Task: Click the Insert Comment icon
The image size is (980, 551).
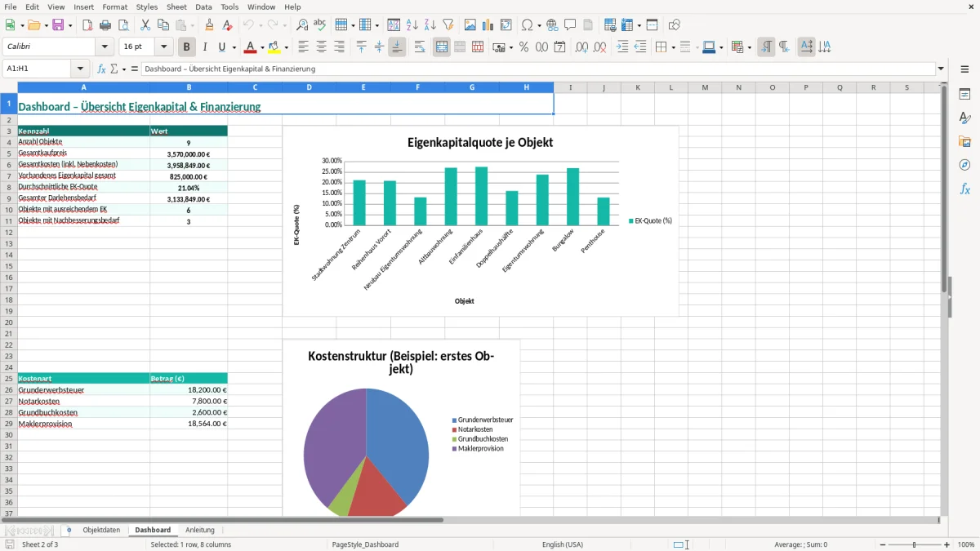Action: (x=570, y=25)
